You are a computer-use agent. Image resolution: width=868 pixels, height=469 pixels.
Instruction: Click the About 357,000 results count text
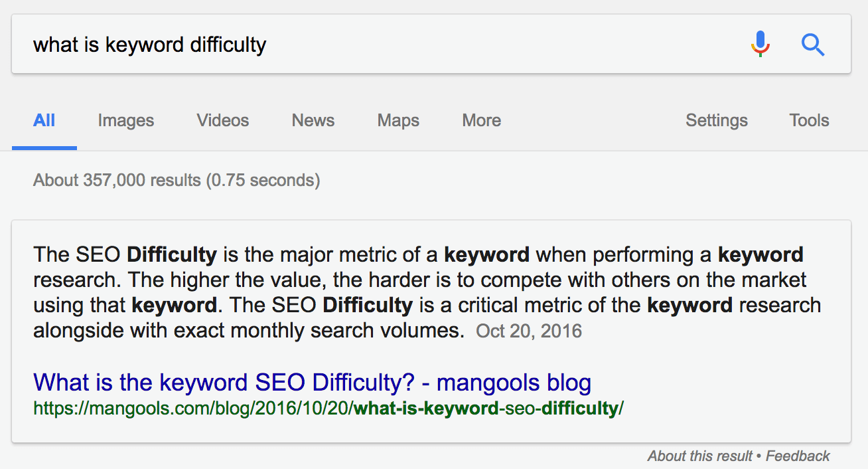(x=177, y=180)
